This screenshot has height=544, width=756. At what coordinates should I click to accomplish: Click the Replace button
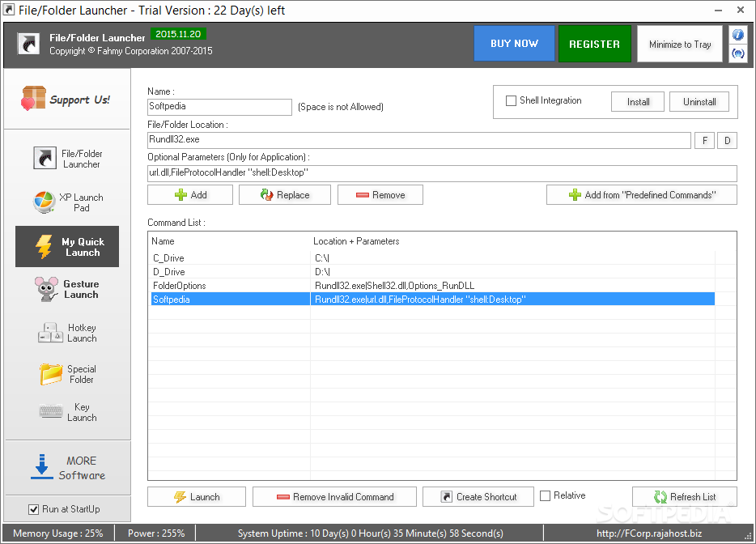[x=285, y=195]
